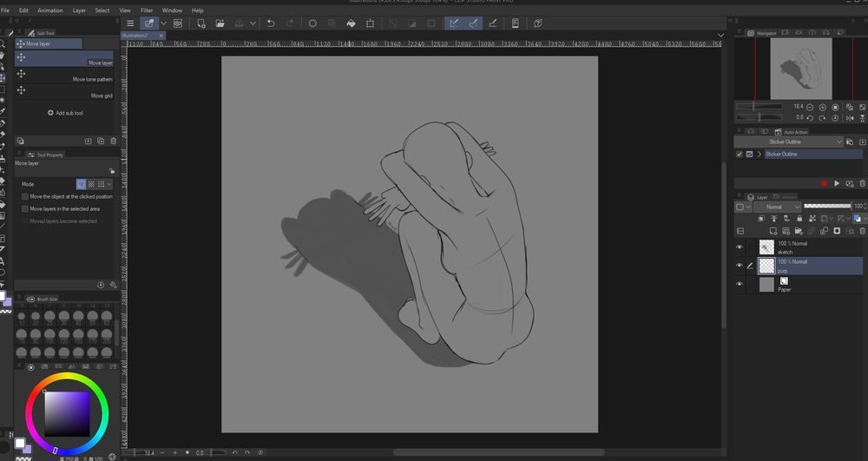This screenshot has width=868, height=461.
Task: Open the Window menu
Action: coord(172,10)
